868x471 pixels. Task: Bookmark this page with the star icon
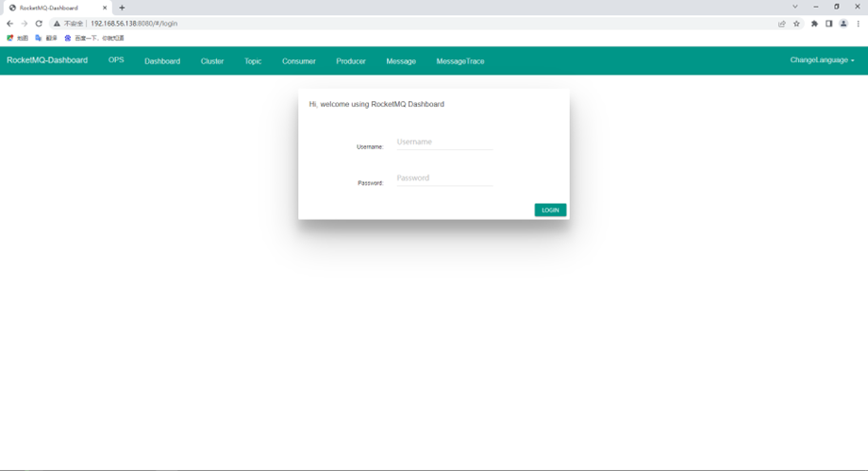point(796,24)
